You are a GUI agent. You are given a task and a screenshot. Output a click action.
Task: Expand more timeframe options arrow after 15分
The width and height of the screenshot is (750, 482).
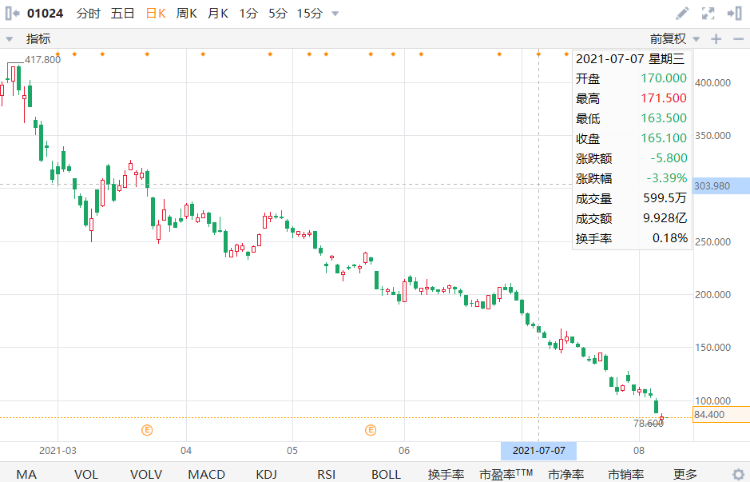click(x=335, y=13)
